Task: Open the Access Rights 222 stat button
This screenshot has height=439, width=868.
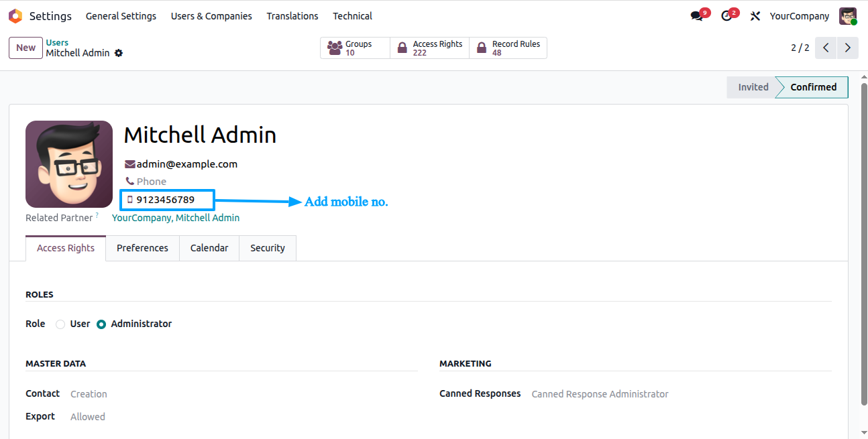Action: pyautogui.click(x=429, y=48)
